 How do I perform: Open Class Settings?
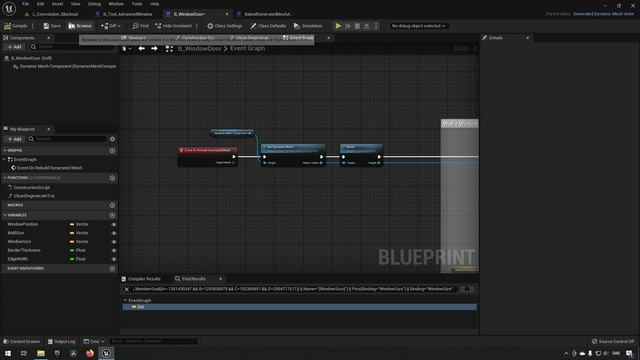[224, 26]
